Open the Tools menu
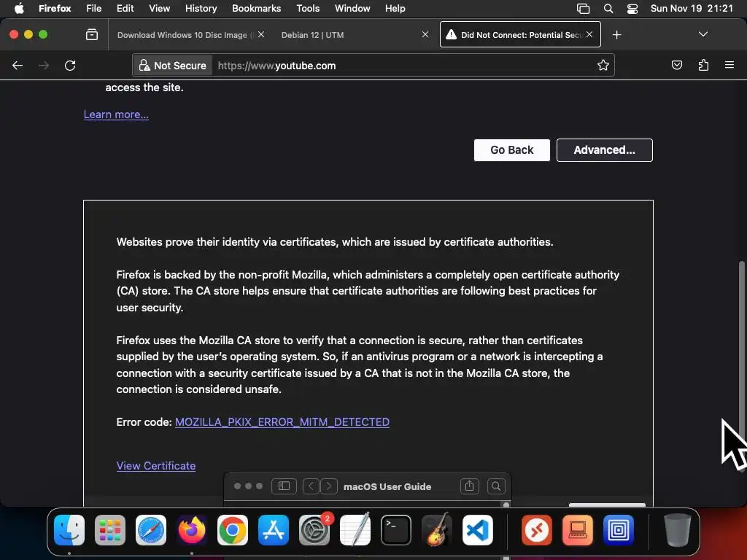Viewport: 747px width, 560px height. pyautogui.click(x=308, y=8)
